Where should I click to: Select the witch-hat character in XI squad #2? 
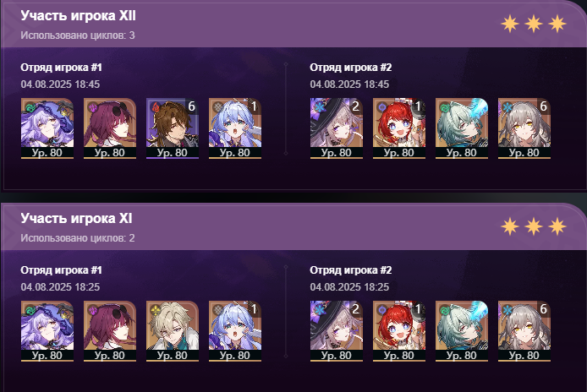click(337, 331)
